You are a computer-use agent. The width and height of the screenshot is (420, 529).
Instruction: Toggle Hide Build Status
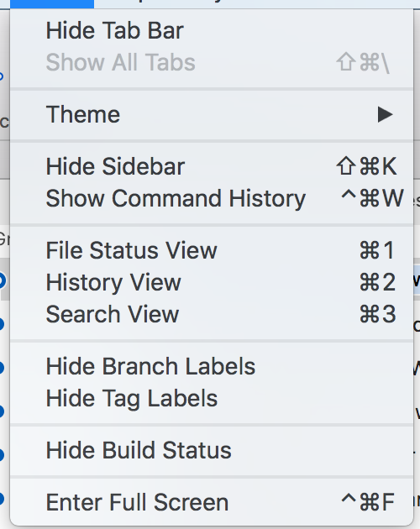[212, 450]
